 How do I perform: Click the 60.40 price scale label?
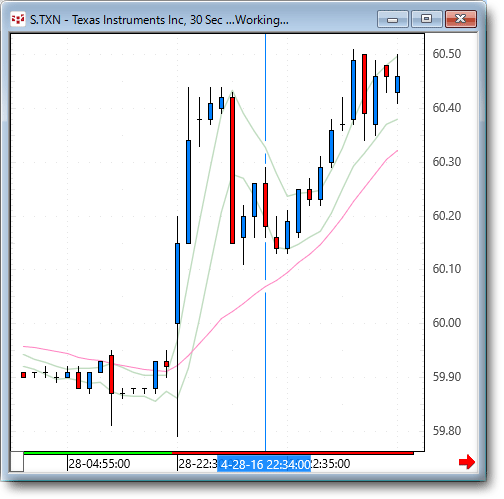click(447, 108)
